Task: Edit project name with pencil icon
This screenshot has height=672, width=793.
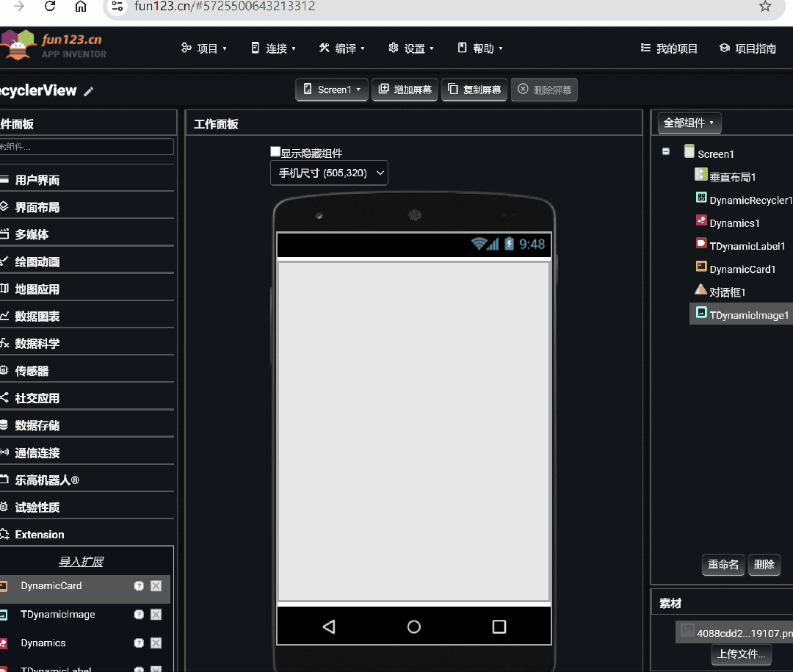Action: [x=89, y=91]
